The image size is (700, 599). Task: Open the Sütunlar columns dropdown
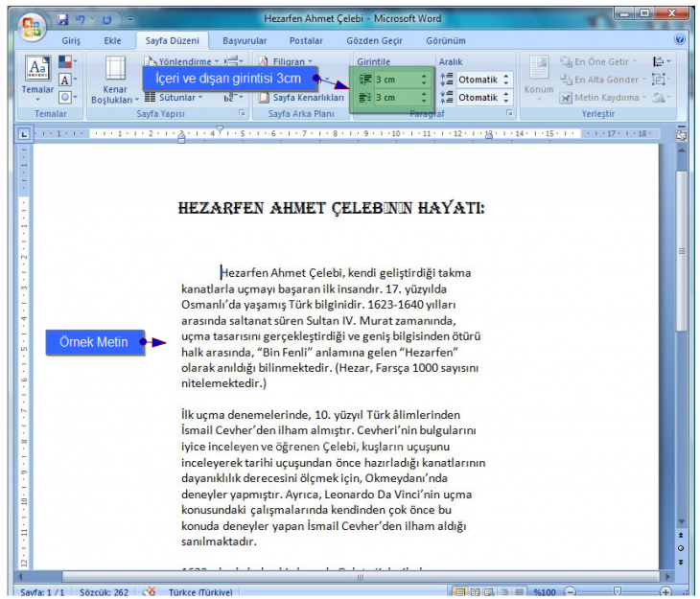click(x=175, y=98)
